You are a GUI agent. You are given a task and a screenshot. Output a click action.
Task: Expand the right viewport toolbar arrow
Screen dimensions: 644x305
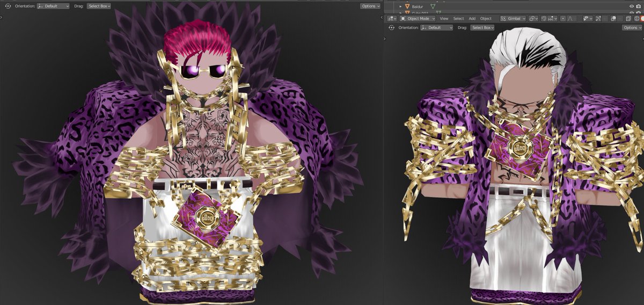pos(385,38)
